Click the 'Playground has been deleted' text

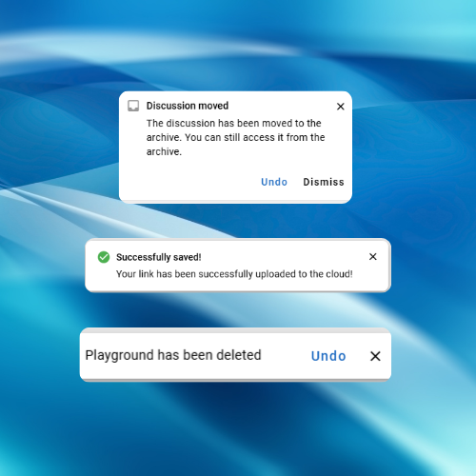point(173,355)
